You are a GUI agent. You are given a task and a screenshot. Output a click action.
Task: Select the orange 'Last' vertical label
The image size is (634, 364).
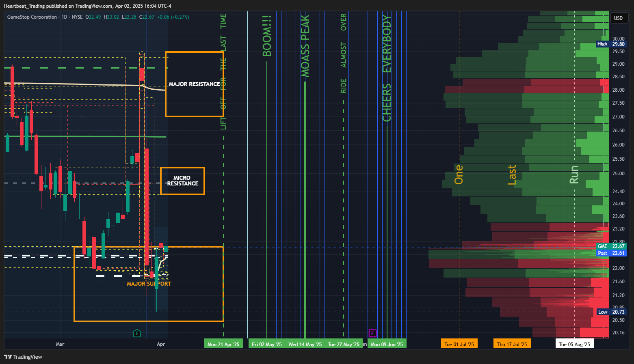pyautogui.click(x=512, y=175)
